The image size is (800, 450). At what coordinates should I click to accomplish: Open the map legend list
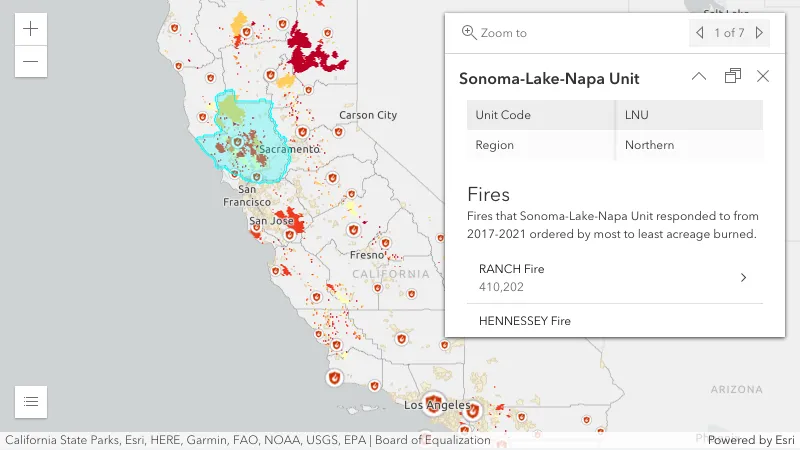point(31,402)
